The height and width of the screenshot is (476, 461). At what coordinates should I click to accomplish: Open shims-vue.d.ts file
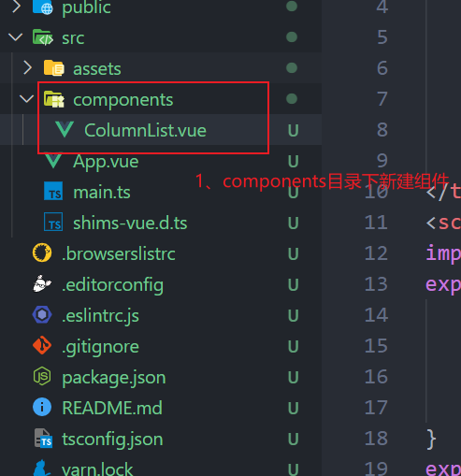pyautogui.click(x=130, y=223)
